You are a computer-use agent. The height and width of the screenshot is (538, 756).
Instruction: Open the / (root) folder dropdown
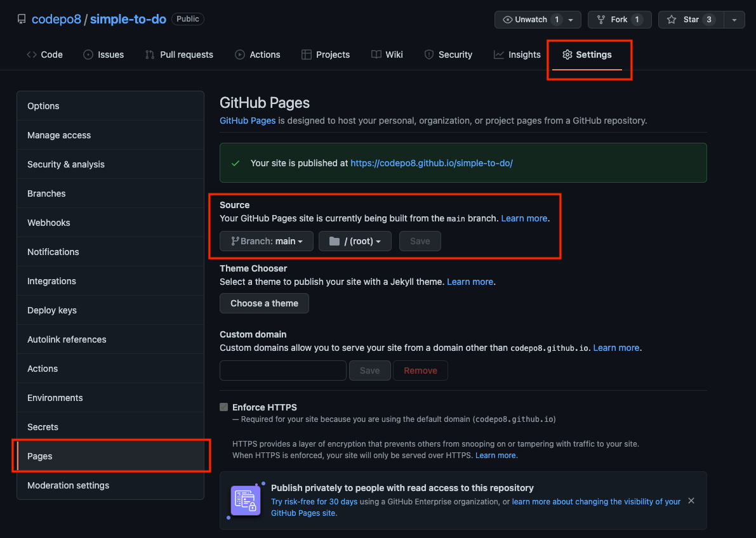pyautogui.click(x=355, y=241)
